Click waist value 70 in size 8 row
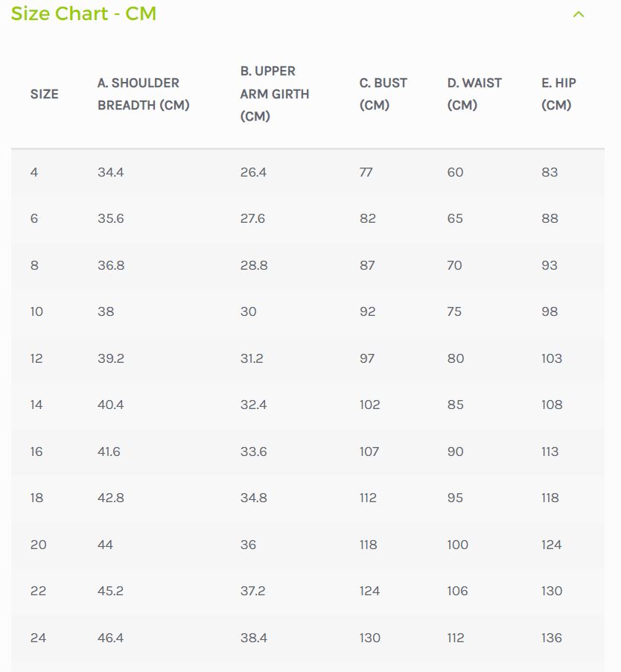The height and width of the screenshot is (672, 621). tap(454, 265)
